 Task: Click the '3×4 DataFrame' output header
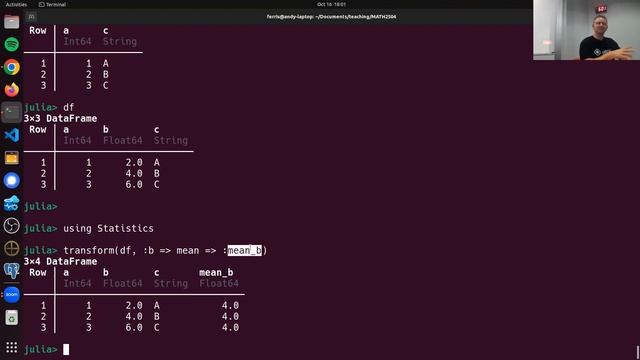(60, 261)
